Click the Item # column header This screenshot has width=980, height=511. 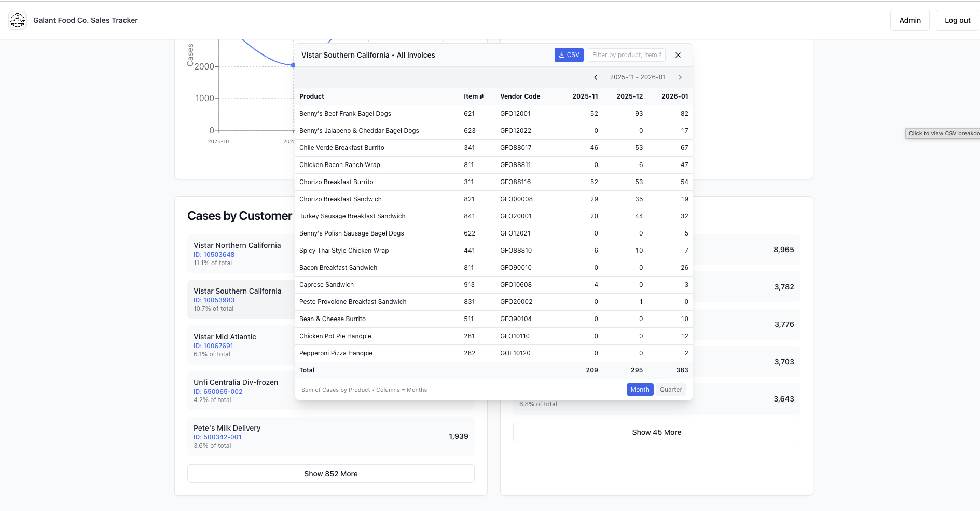pyautogui.click(x=474, y=96)
